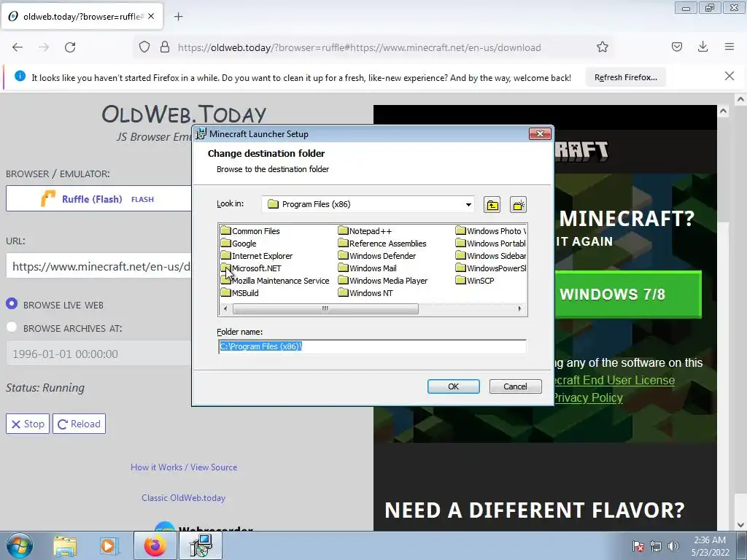Select the WinSCP folder
Image resolution: width=747 pixels, height=560 pixels.
coord(475,281)
